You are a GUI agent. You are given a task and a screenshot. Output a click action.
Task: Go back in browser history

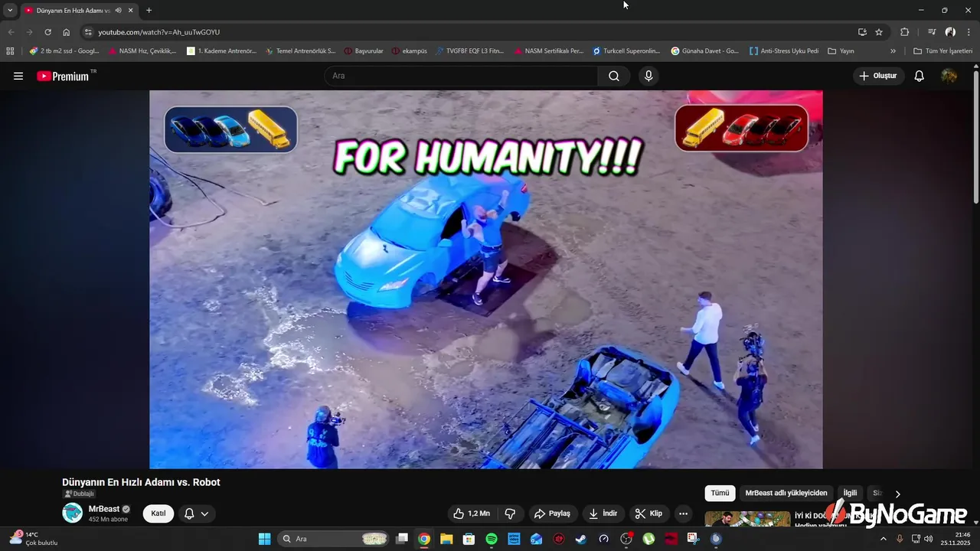click(x=11, y=32)
